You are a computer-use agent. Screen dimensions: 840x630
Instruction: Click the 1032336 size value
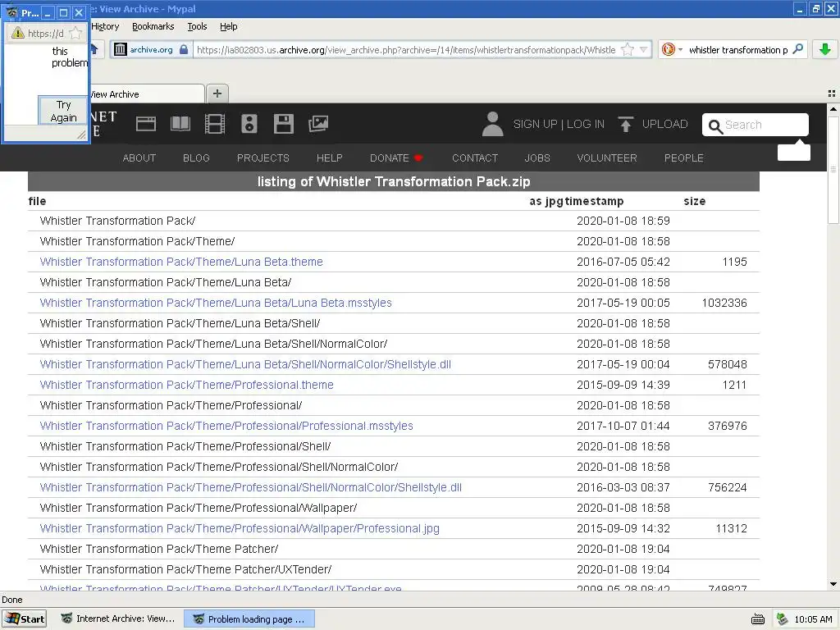pyautogui.click(x=724, y=303)
